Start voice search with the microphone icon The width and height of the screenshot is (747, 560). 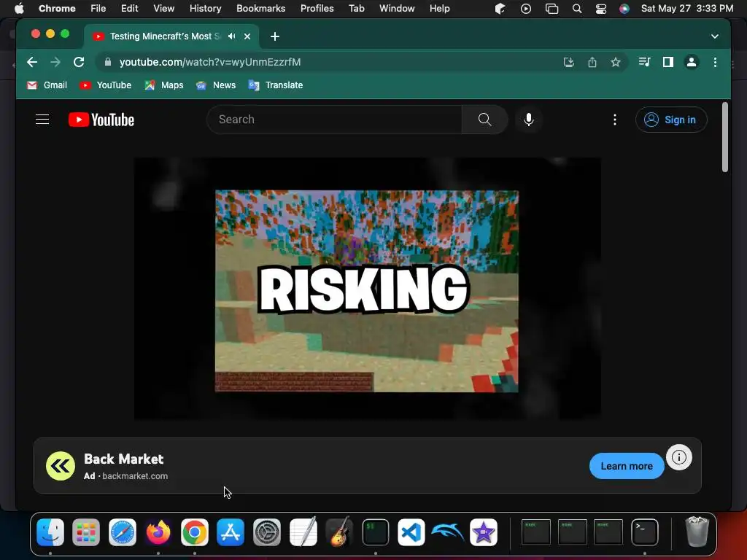[x=528, y=120]
